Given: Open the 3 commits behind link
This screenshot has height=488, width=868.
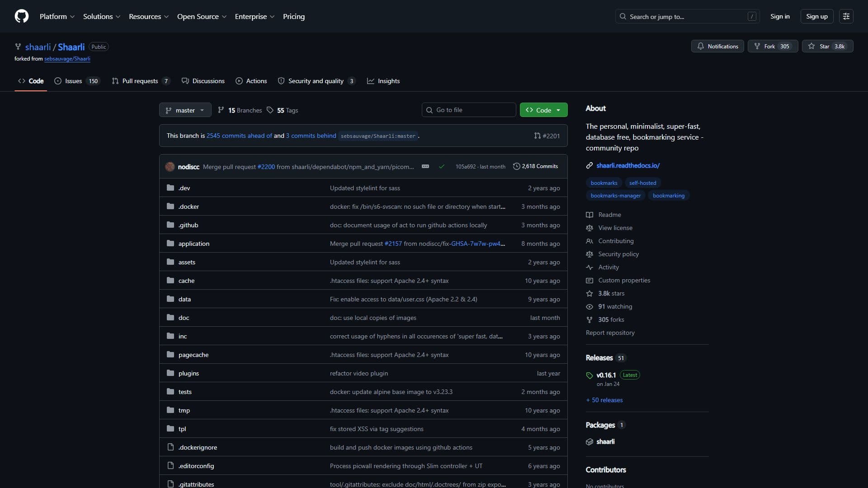Looking at the screenshot, I should (x=311, y=136).
